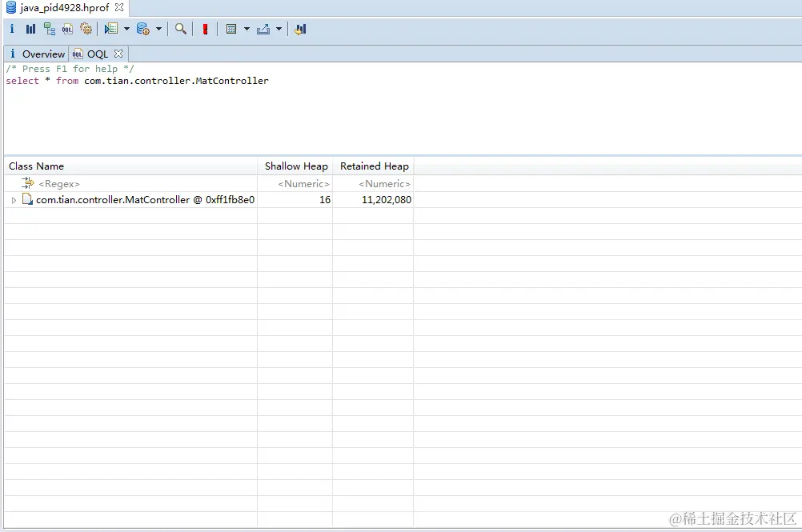802x532 pixels.
Task: Click the retained heap value 11,202,080
Action: coord(386,200)
